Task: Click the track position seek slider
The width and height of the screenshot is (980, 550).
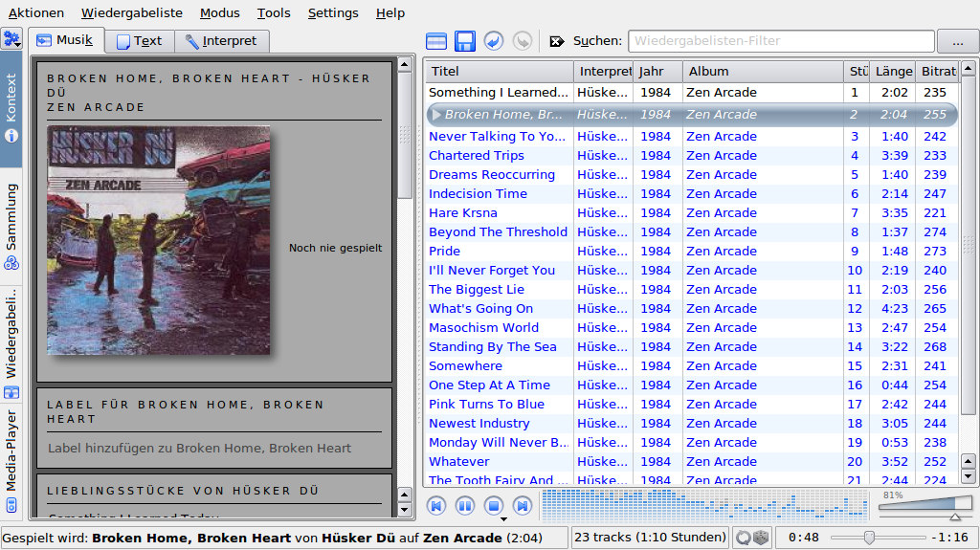Action: click(x=879, y=538)
